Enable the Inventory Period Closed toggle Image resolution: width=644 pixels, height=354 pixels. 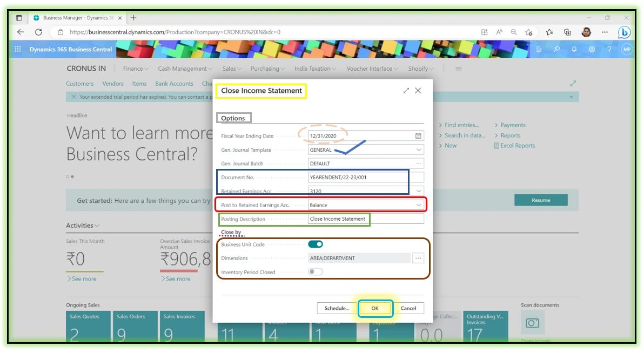(x=315, y=271)
